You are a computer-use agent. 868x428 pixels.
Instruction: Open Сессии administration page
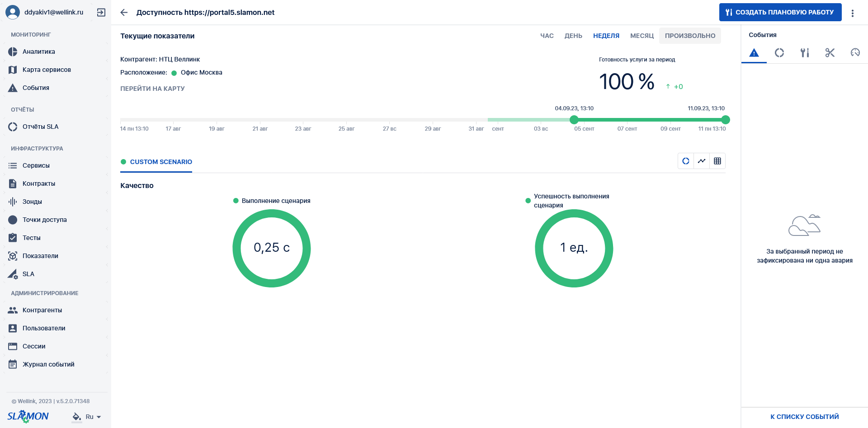point(56,346)
